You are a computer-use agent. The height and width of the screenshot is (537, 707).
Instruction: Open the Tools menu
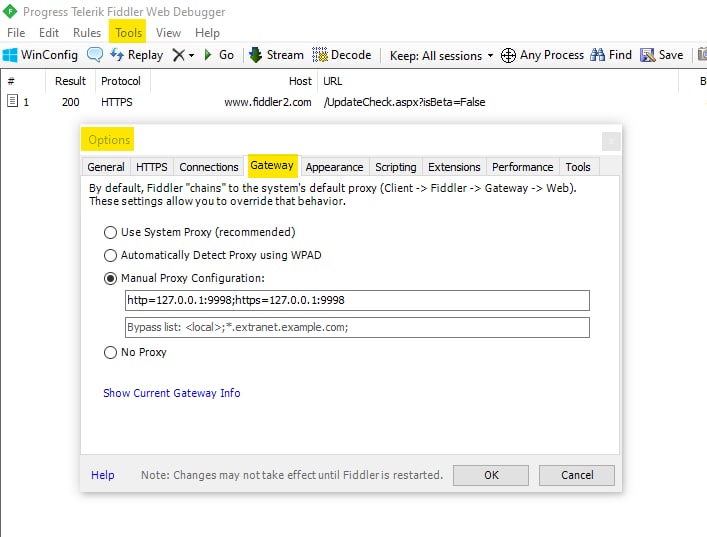[x=128, y=32]
